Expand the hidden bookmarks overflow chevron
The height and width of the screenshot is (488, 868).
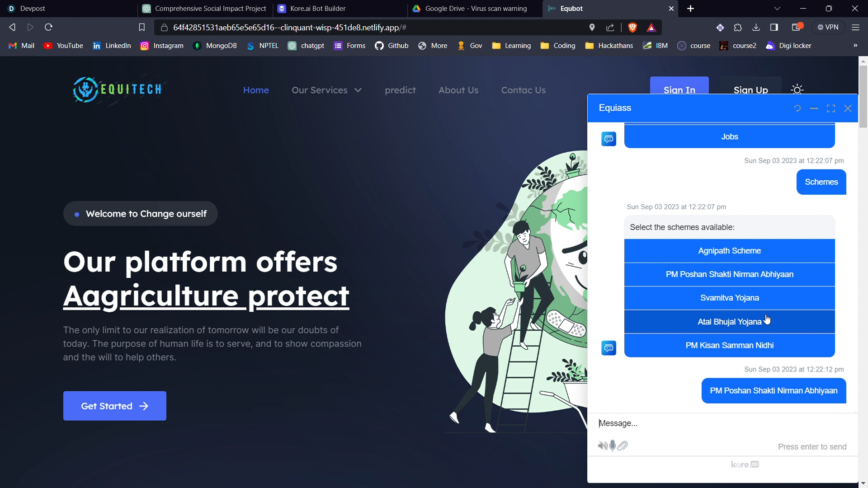click(855, 46)
